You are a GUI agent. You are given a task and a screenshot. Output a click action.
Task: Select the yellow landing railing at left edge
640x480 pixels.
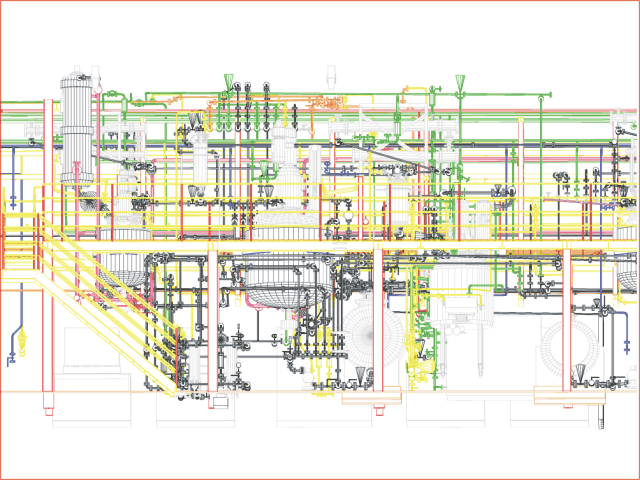pyautogui.click(x=15, y=240)
